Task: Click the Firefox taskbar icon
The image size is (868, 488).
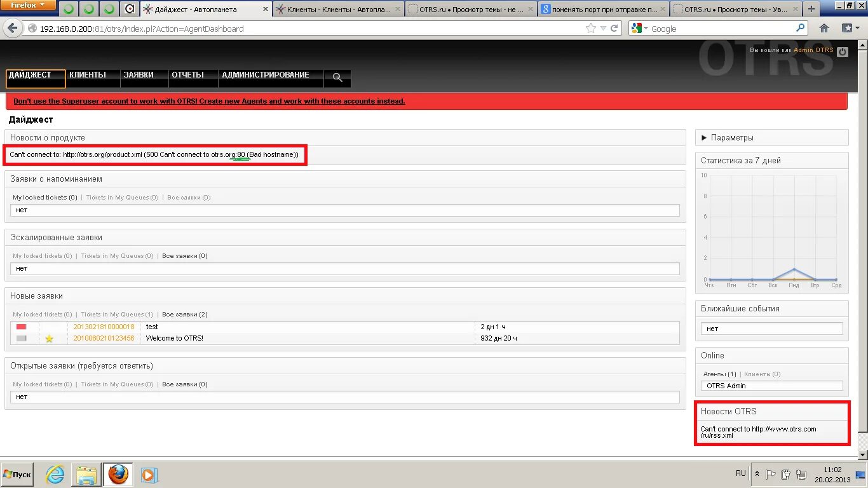Action: (x=118, y=475)
